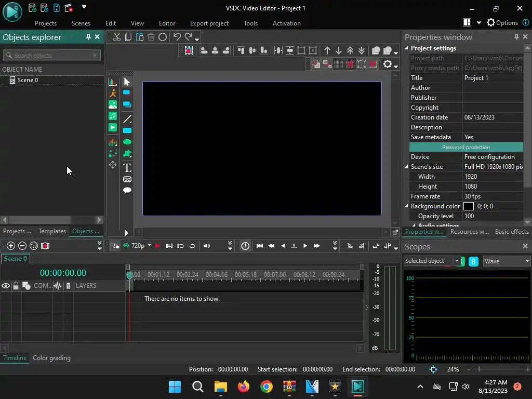The height and width of the screenshot is (399, 532).
Task: Toggle loop playback button
Action: coord(192,246)
